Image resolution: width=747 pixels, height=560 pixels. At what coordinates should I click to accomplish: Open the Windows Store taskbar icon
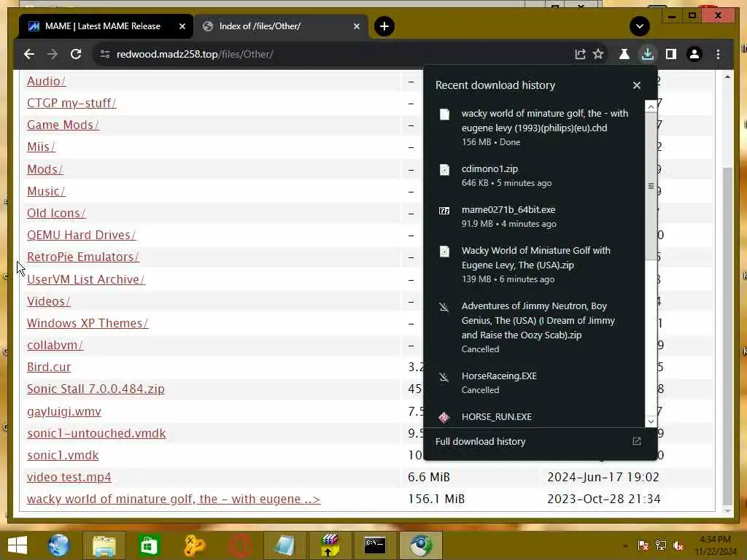coord(149,545)
